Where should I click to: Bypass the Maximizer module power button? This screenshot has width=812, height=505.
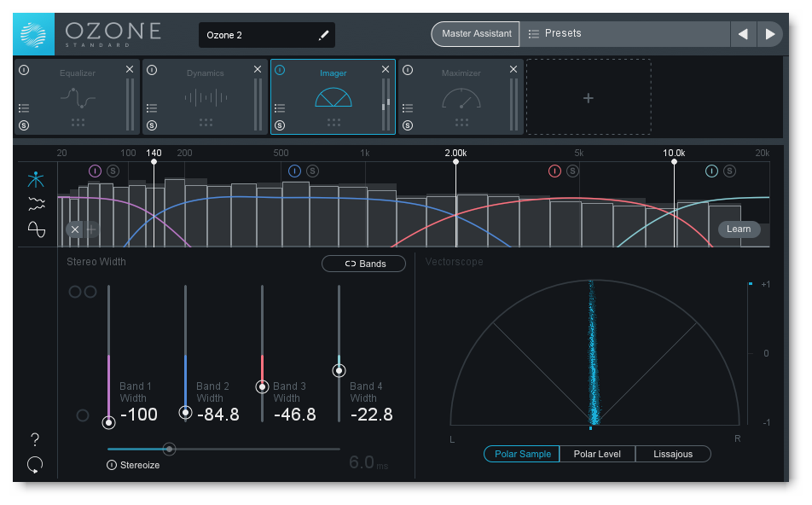click(408, 70)
